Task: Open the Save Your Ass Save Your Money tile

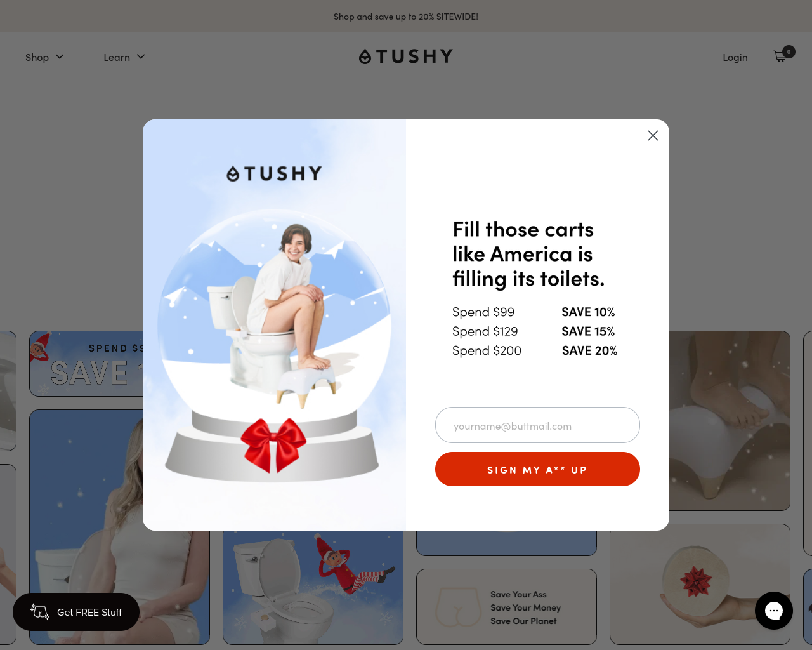Action: click(506, 607)
